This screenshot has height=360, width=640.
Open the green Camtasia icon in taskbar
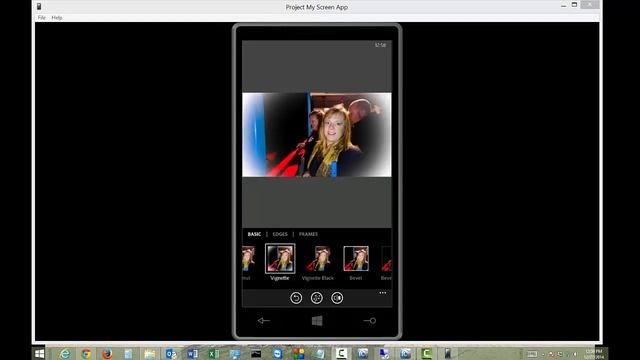click(x=427, y=354)
